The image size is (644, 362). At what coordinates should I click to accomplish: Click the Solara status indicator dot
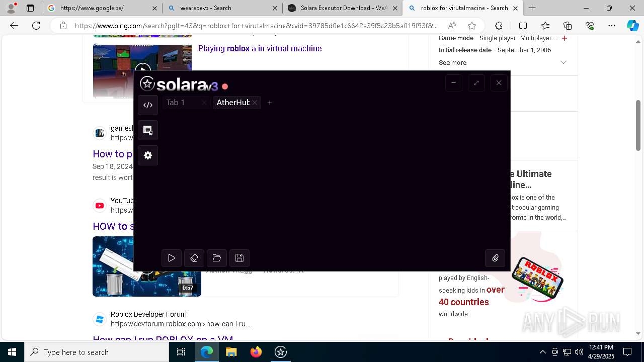click(225, 86)
